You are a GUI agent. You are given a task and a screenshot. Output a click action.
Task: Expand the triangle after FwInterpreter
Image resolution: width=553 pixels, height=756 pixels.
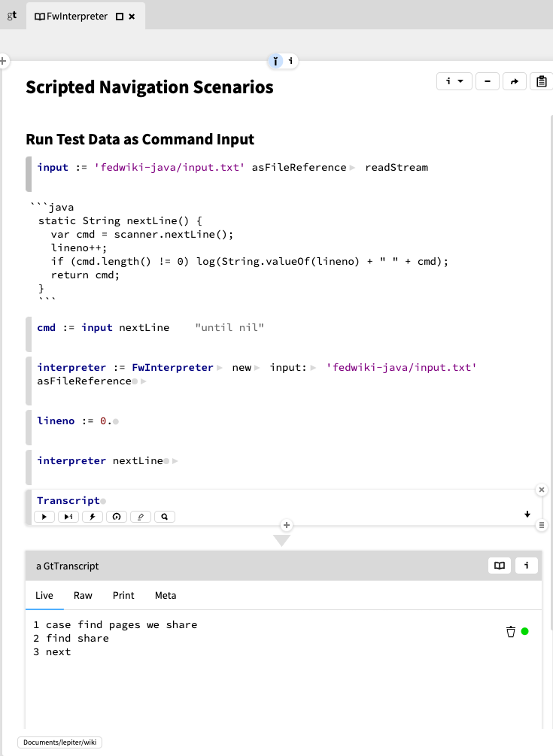(x=220, y=368)
